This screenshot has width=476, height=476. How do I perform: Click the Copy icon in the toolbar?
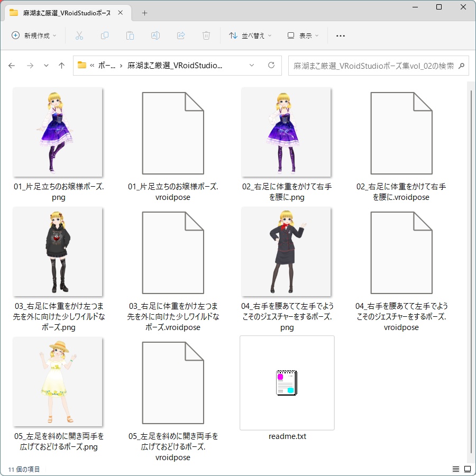click(x=105, y=35)
